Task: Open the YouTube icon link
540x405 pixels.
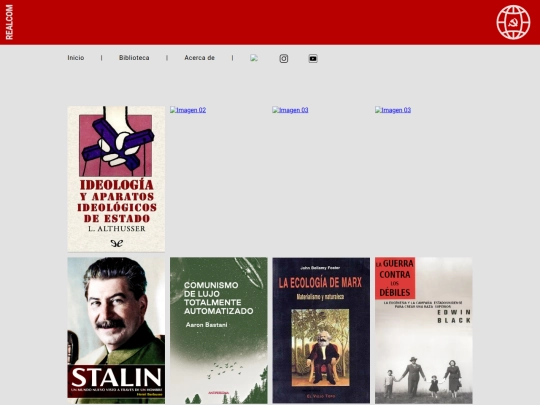Action: coord(313,59)
